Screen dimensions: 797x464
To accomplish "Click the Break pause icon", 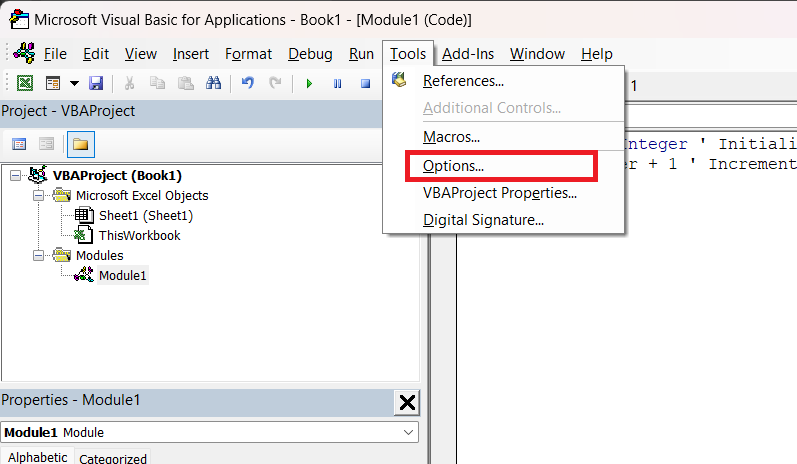I will 338,83.
